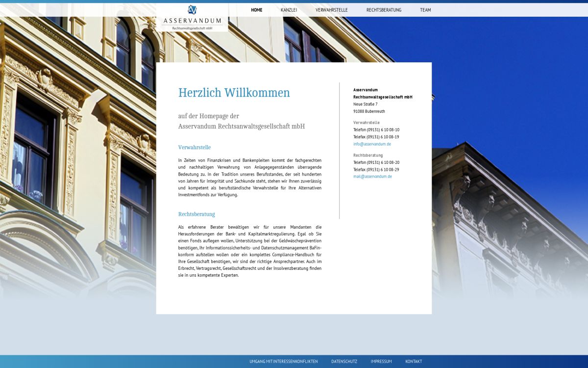Open the blue Rechtsberatung section heading

click(196, 214)
